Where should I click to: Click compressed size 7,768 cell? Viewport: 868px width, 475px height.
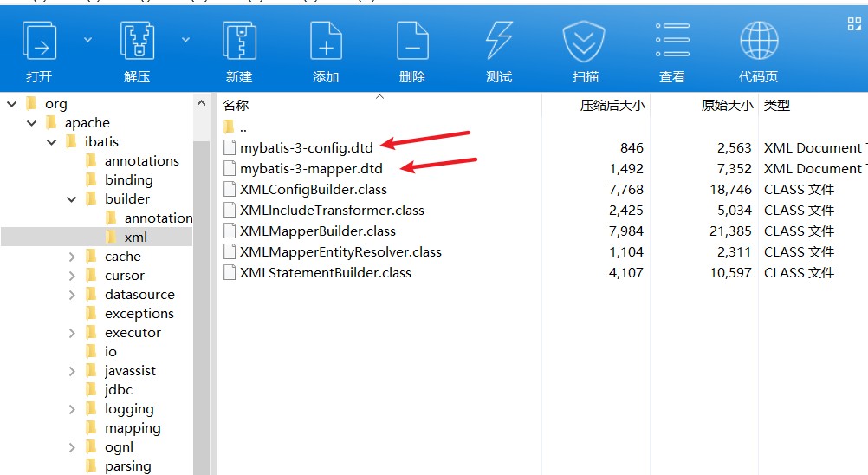[x=626, y=189]
